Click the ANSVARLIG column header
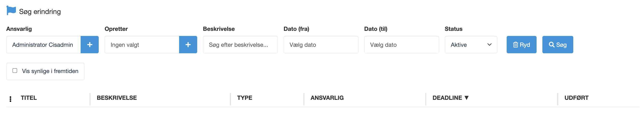The image size is (644, 122). (x=327, y=98)
